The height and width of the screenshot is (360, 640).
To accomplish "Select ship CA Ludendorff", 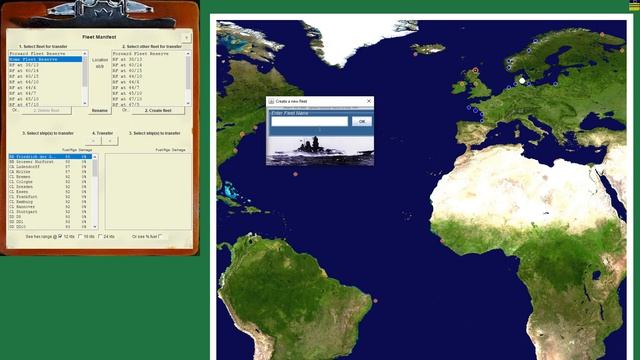I will (x=50, y=167).
